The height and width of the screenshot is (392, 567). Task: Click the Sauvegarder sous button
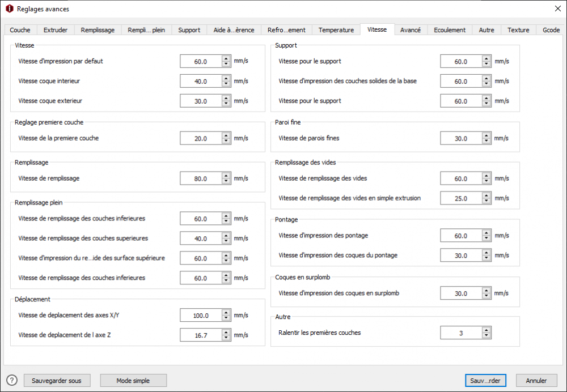pos(57,381)
